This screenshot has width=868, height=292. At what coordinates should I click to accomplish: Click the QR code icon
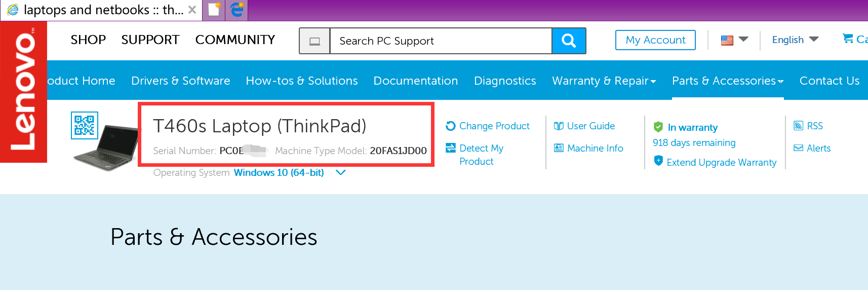click(x=84, y=125)
